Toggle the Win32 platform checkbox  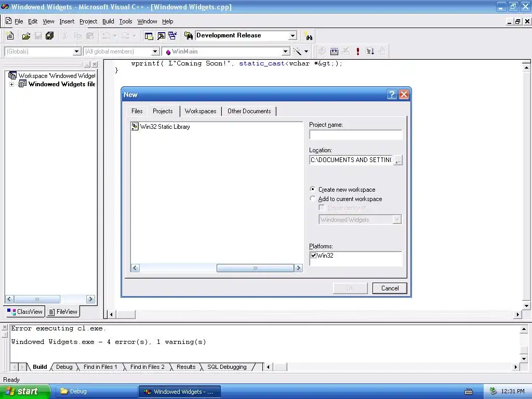313,256
